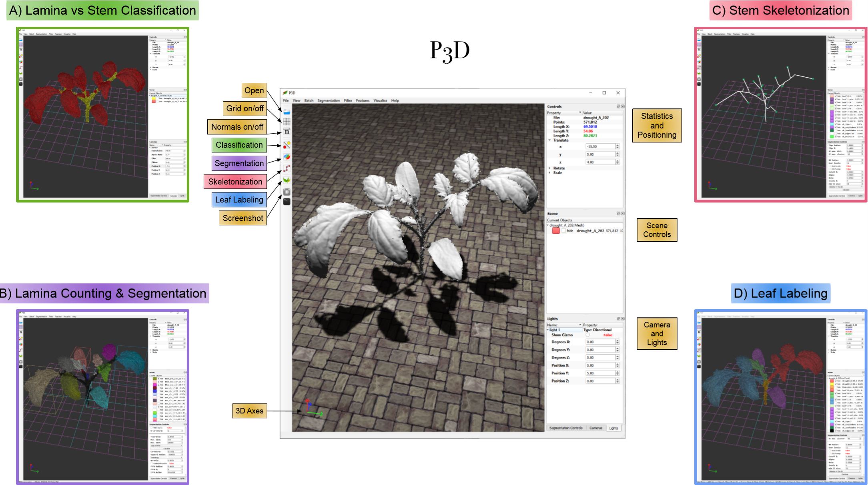Image resolution: width=868 pixels, height=485 pixels.
Task: Take a screenshot with the camera icon
Action: click(287, 192)
